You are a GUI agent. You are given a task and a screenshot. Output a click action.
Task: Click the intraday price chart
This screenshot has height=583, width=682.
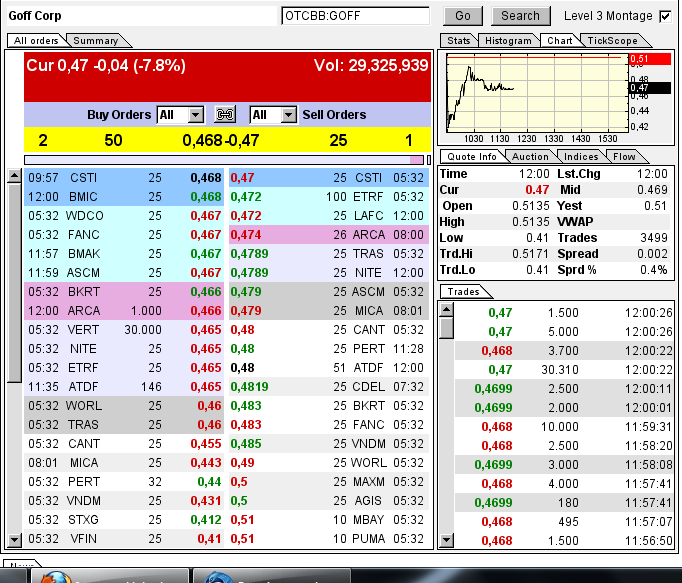[x=538, y=93]
